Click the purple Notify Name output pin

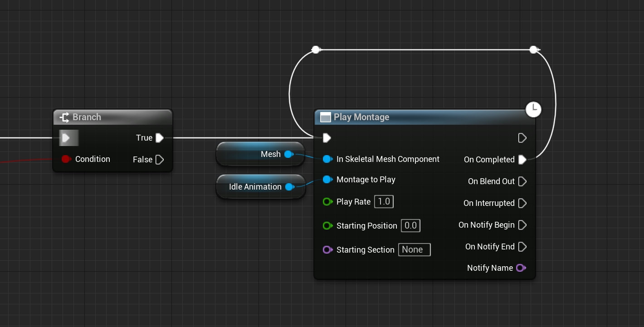tap(521, 268)
